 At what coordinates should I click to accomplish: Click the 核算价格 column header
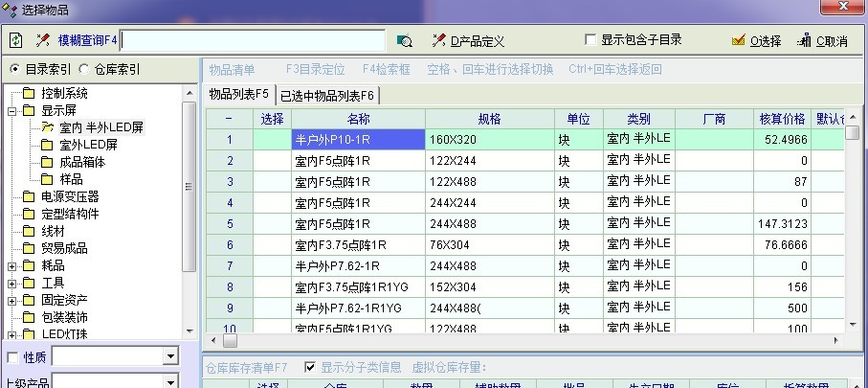[782, 119]
